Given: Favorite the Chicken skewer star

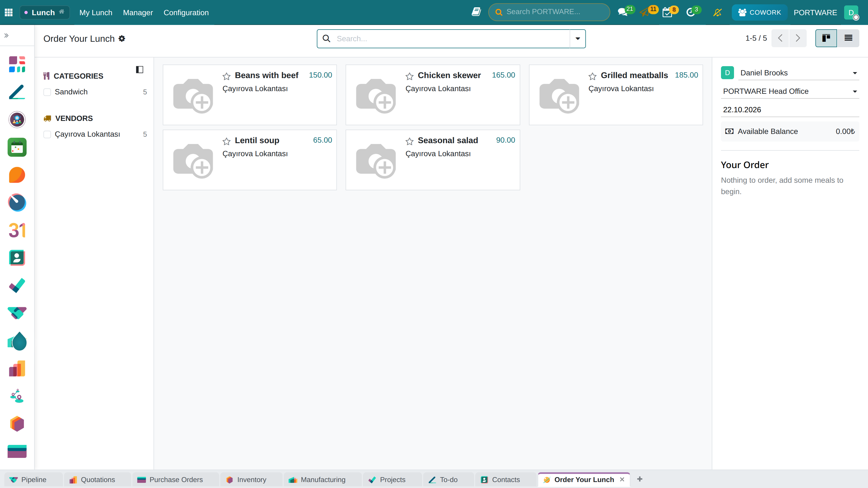Looking at the screenshot, I should (409, 76).
